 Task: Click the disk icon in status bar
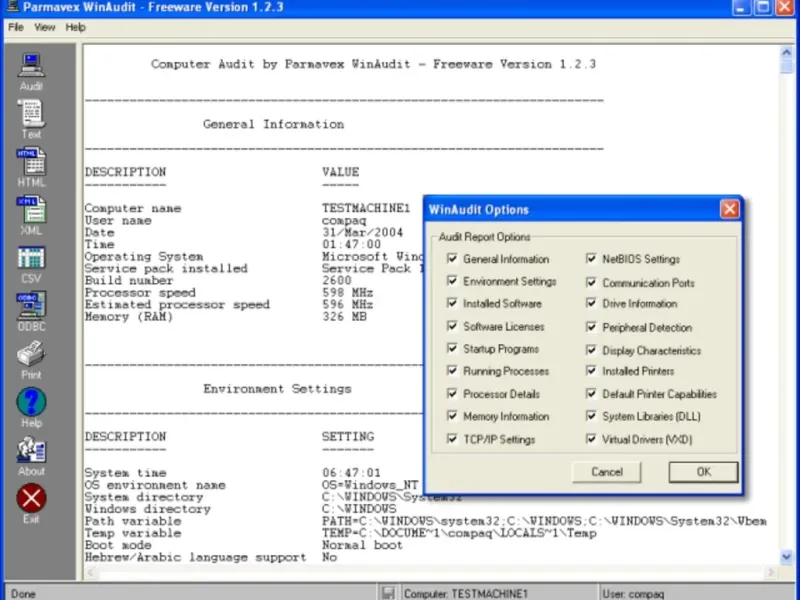click(388, 593)
